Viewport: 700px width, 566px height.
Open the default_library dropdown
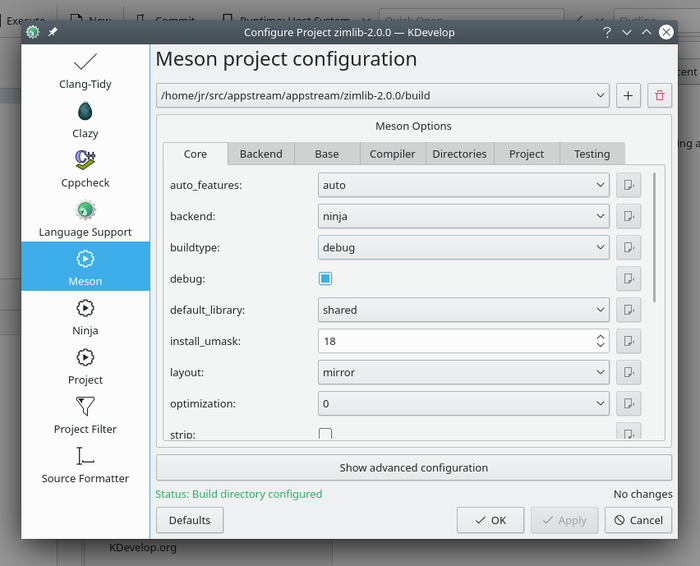[x=463, y=310]
